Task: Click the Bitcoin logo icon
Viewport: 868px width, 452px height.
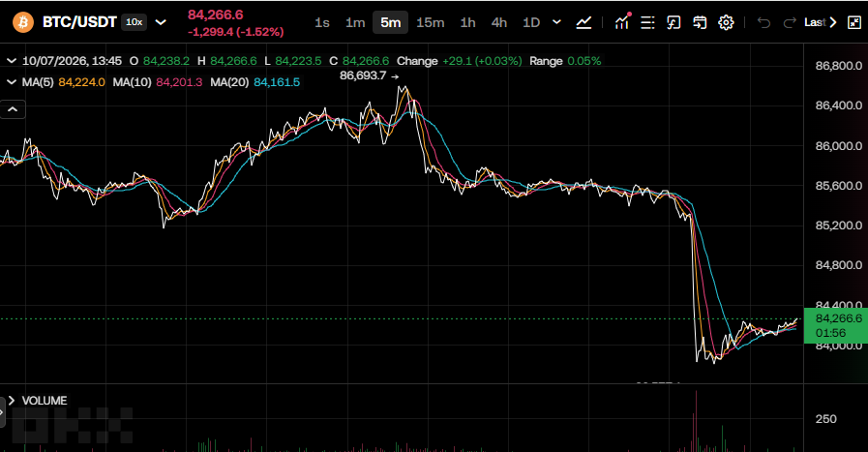Action: (22, 22)
